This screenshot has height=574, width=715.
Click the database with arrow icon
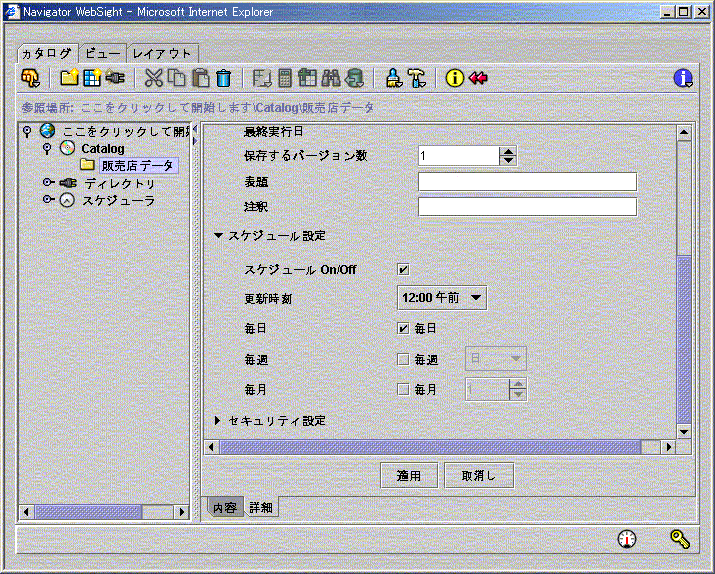point(354,78)
